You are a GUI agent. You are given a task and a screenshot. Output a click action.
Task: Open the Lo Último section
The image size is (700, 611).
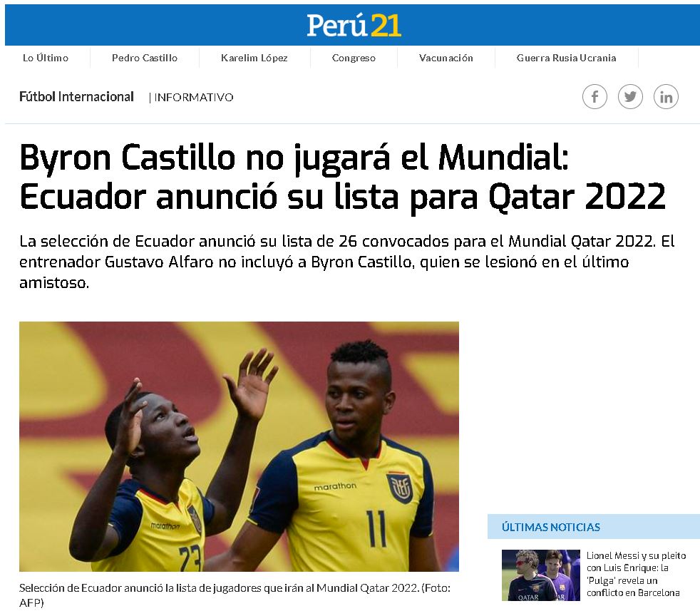(46, 58)
